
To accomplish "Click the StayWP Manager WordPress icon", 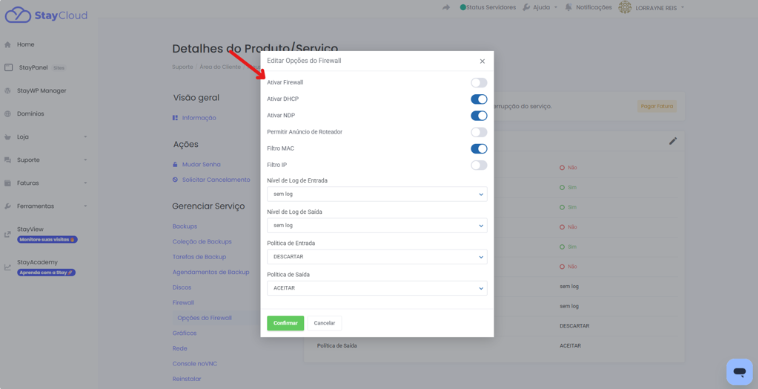I will pyautogui.click(x=7, y=91).
